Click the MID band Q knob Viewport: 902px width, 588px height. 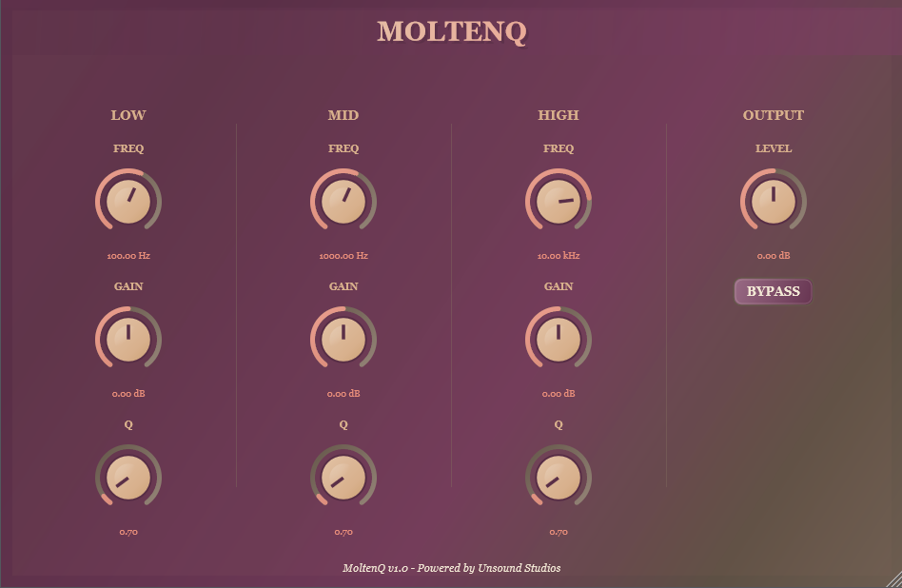pyautogui.click(x=343, y=478)
